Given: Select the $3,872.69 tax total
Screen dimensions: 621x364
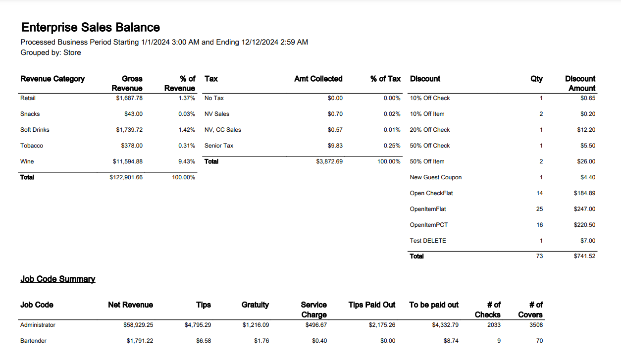Looking at the screenshot, I should (x=329, y=161).
